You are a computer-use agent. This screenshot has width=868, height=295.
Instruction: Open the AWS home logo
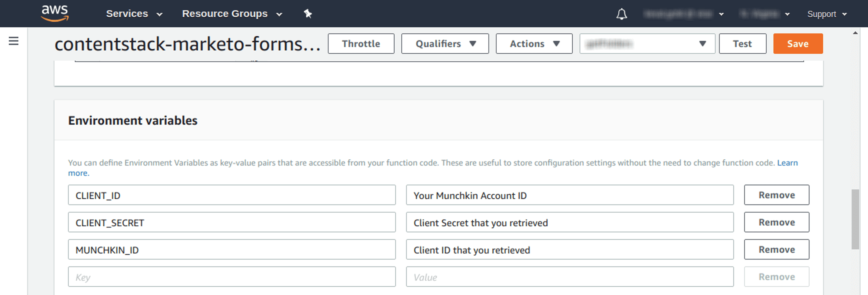[54, 14]
